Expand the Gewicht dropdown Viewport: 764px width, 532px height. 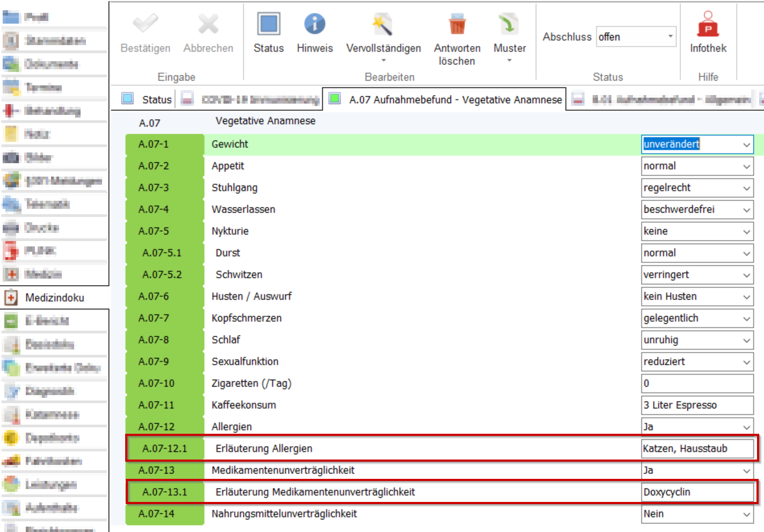(746, 144)
